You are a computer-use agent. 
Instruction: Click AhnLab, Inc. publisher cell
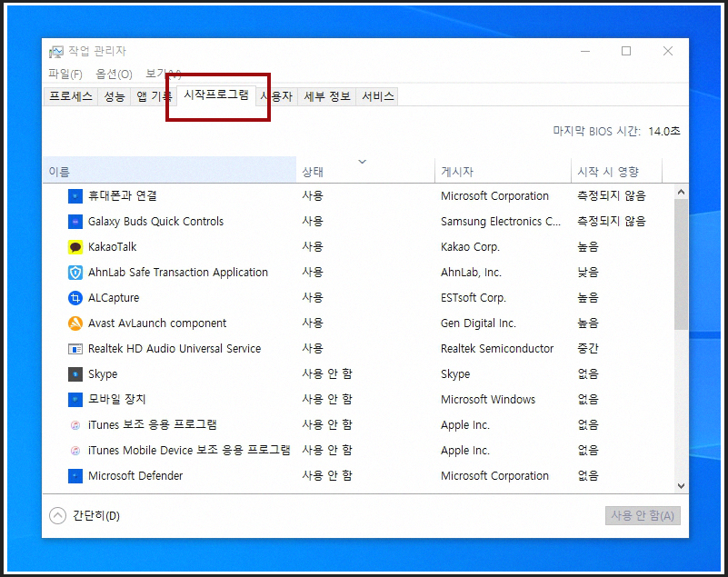pos(471,273)
